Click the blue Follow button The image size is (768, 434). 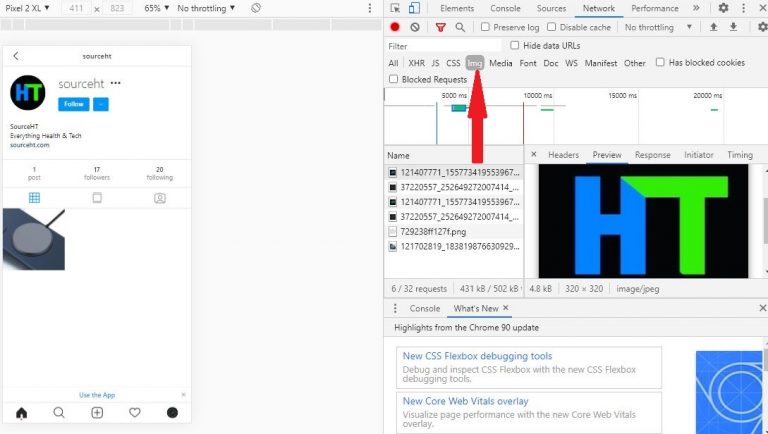point(73,104)
